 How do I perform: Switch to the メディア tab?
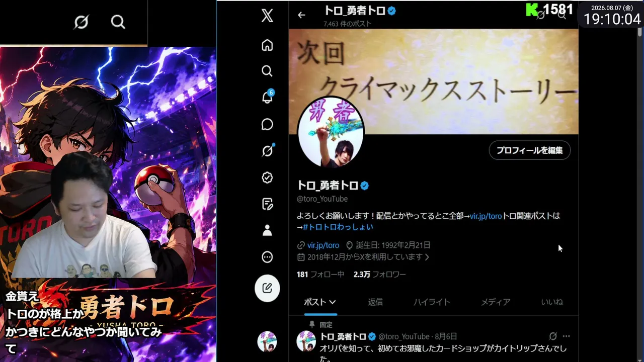(496, 302)
